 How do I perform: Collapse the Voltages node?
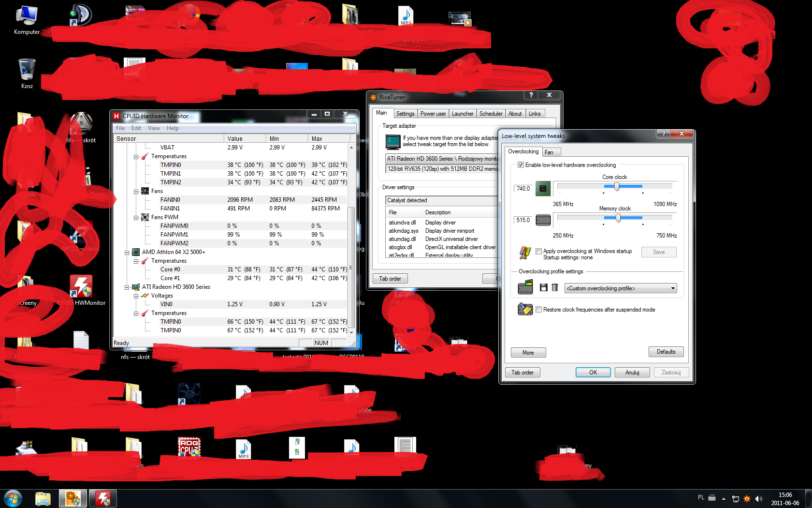click(136, 296)
